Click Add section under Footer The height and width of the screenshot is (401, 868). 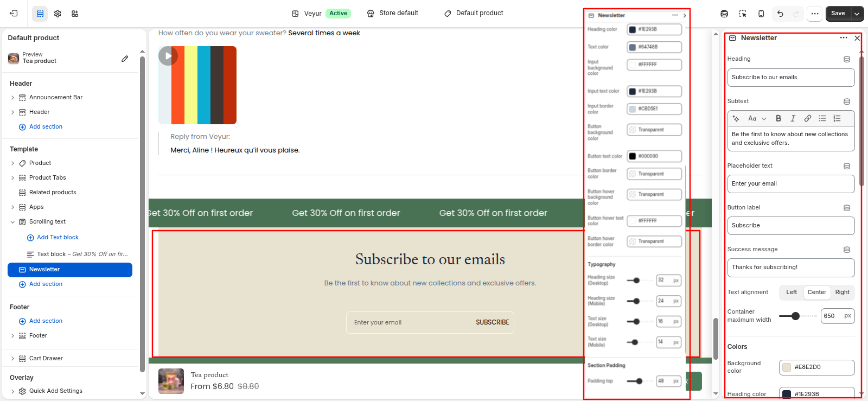[46, 321]
